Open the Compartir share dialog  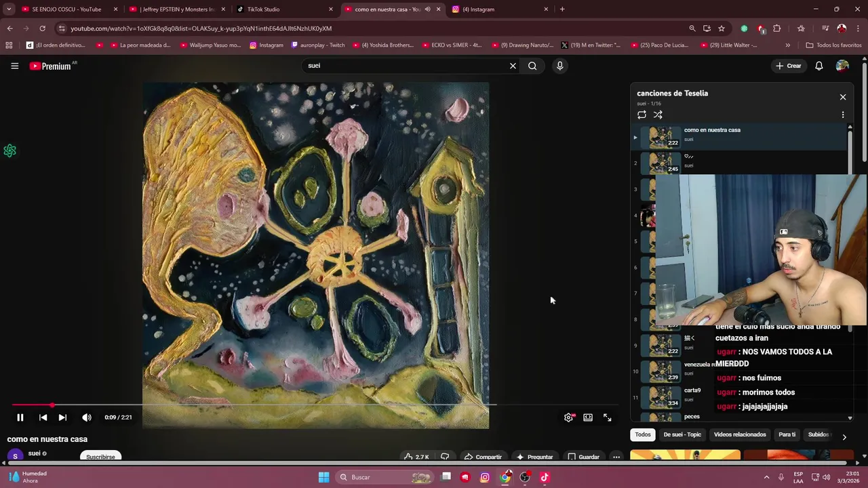click(x=483, y=457)
